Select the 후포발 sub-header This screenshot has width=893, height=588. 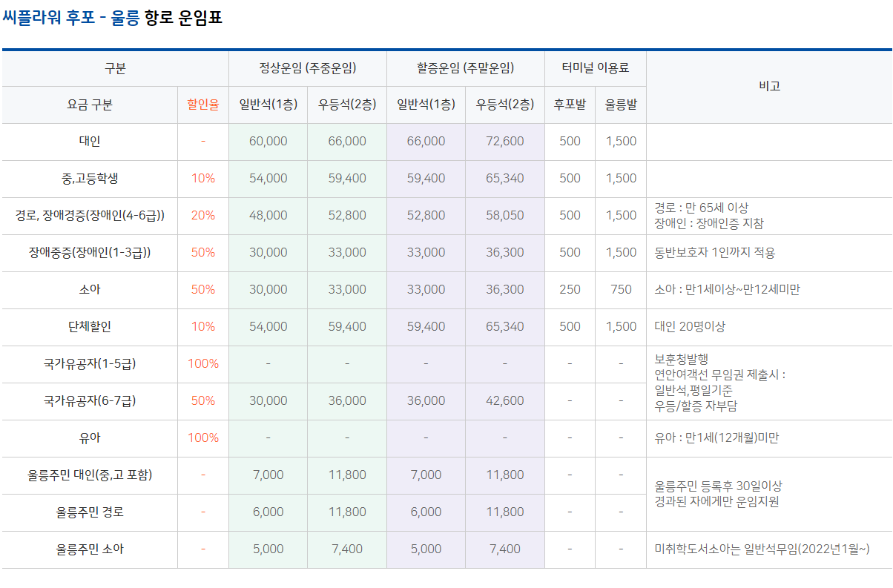tap(570, 105)
